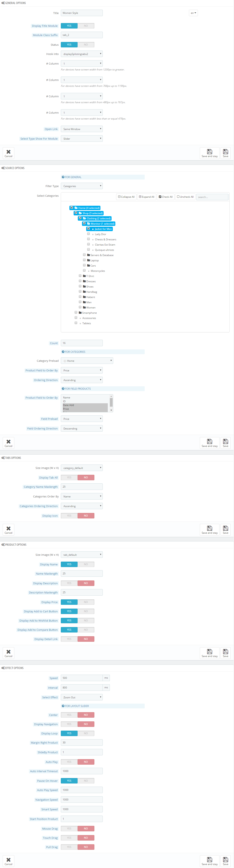The width and height of the screenshot is (234, 868).
Task: Click the Save and stay icon in Tabs Options
Action: pos(209,528)
